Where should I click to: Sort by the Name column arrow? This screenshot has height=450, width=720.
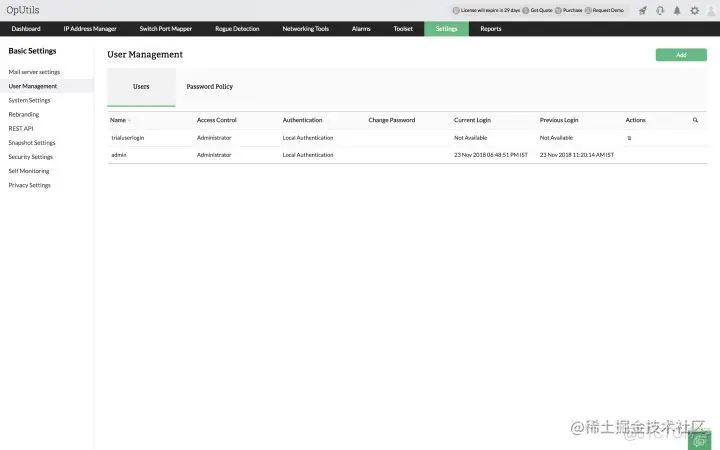point(129,120)
